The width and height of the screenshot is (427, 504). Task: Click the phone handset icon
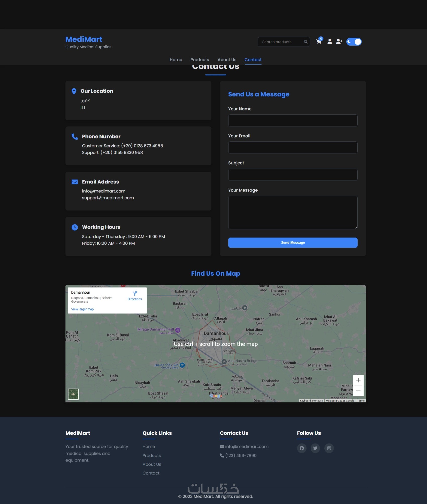[x=75, y=136]
